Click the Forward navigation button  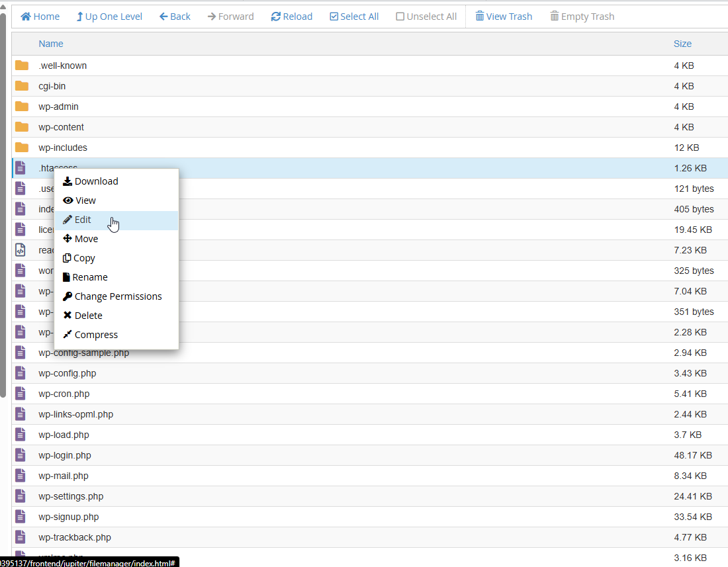click(230, 17)
